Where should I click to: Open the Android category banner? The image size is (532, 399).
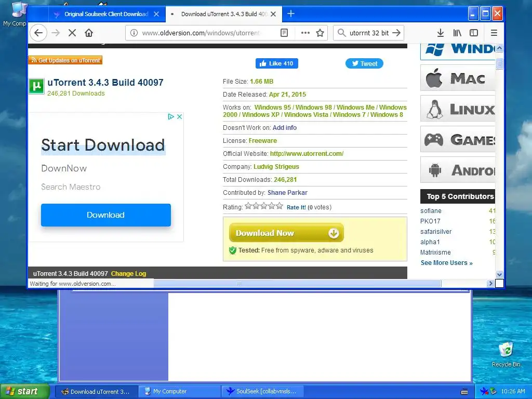[458, 170]
